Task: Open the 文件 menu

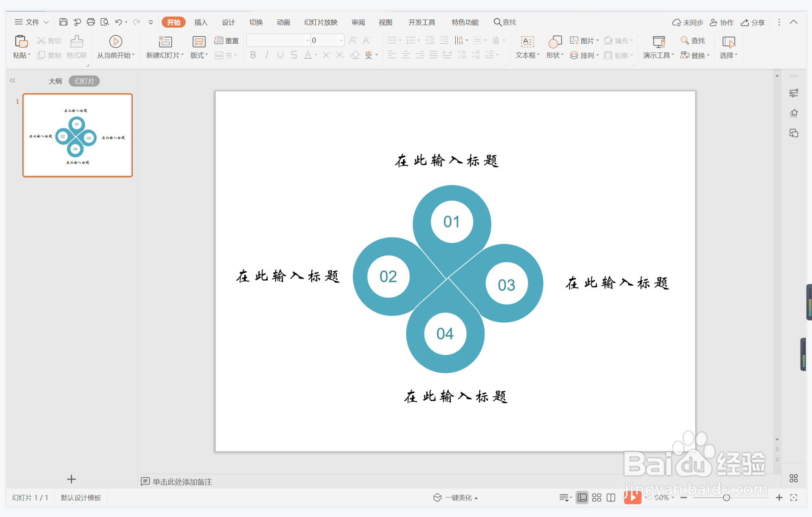Action: coord(32,22)
